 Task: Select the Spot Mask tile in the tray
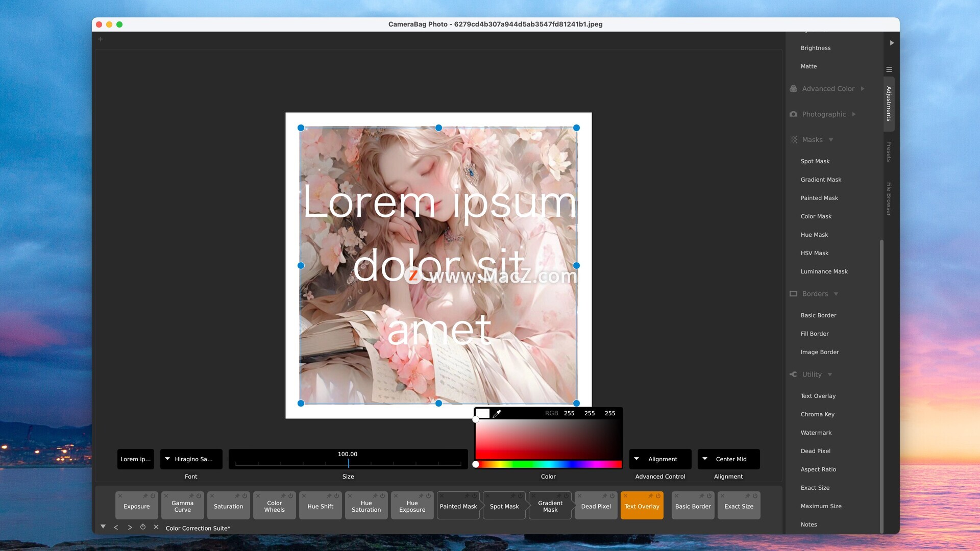[x=504, y=506]
